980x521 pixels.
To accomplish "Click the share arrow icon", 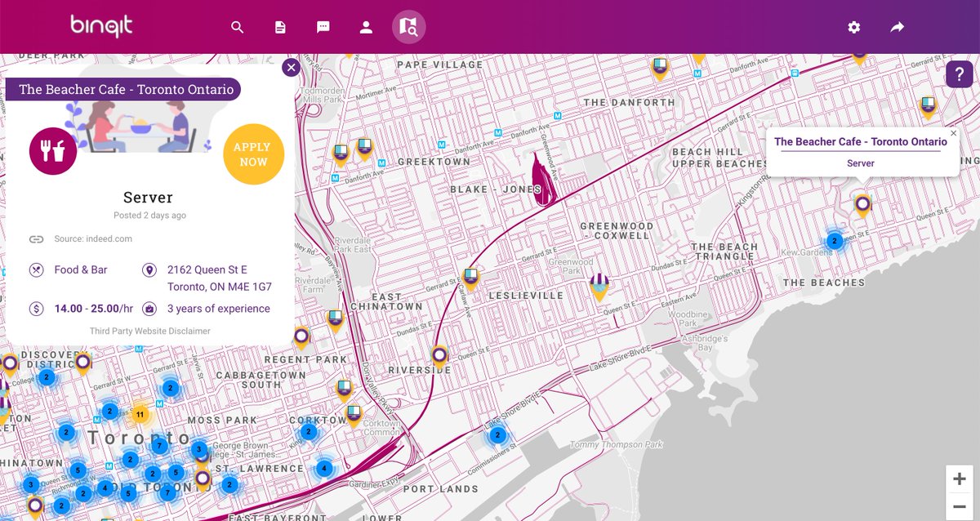I will pos(897,27).
